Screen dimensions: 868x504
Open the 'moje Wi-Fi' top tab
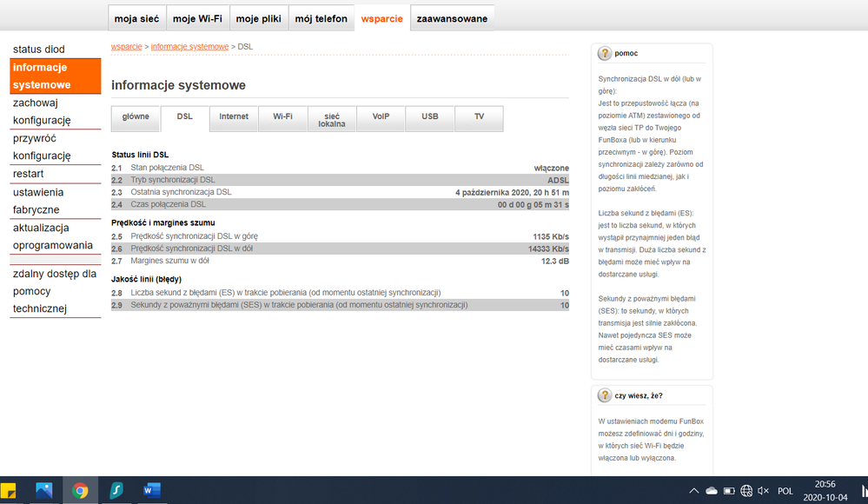tap(197, 18)
